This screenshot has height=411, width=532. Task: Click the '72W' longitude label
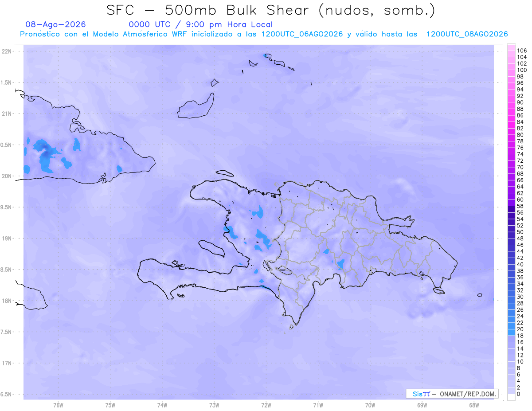(266, 405)
